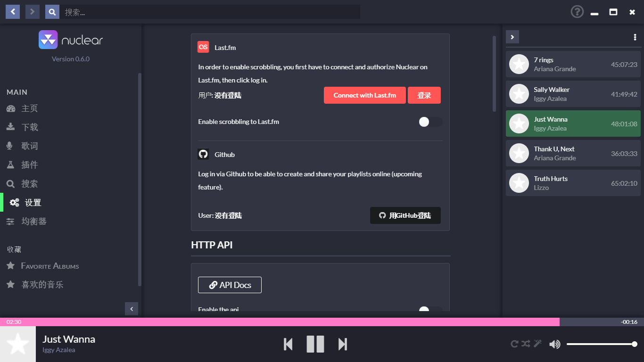Viewport: 644px width, 362px height.
Task: Click the Just Wanna title in player bar
Action: 69,339
